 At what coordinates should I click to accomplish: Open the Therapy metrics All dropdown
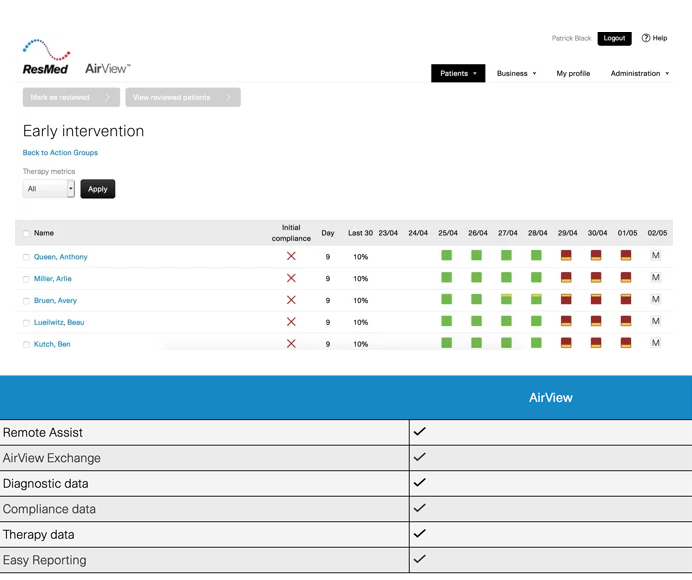[x=49, y=189]
